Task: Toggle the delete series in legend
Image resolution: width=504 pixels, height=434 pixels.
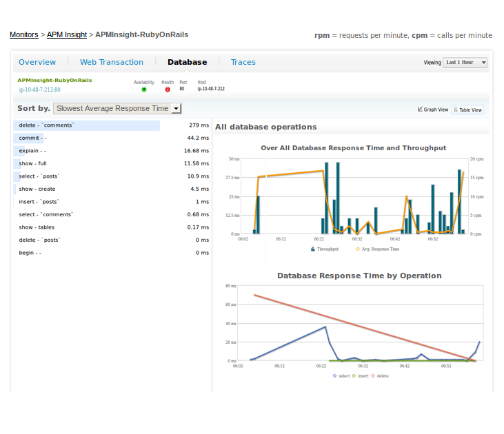Action: (x=374, y=375)
